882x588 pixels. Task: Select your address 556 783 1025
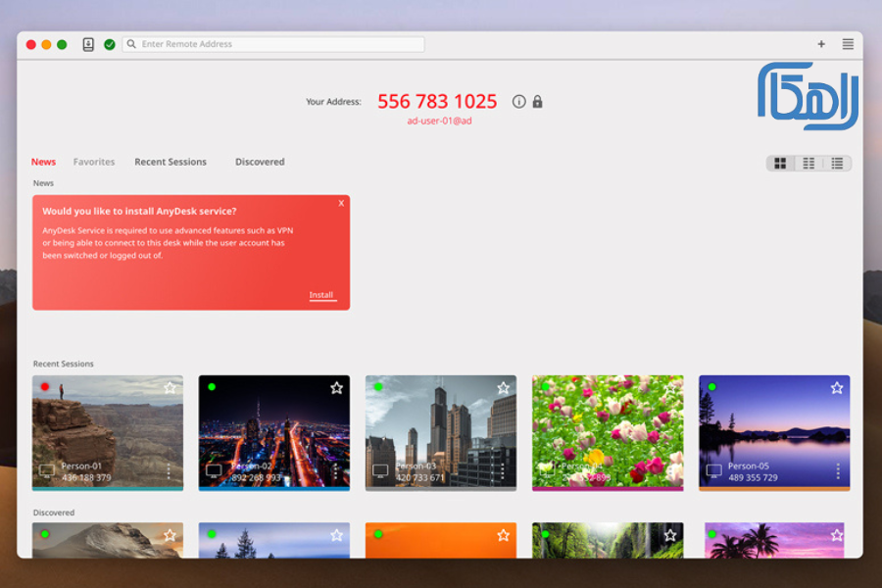(437, 101)
